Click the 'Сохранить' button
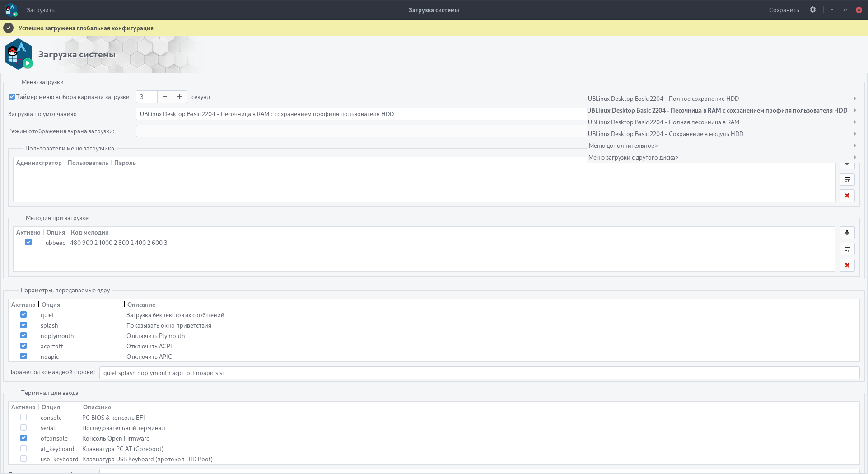The width and height of the screenshot is (868, 474). pyautogui.click(x=784, y=10)
